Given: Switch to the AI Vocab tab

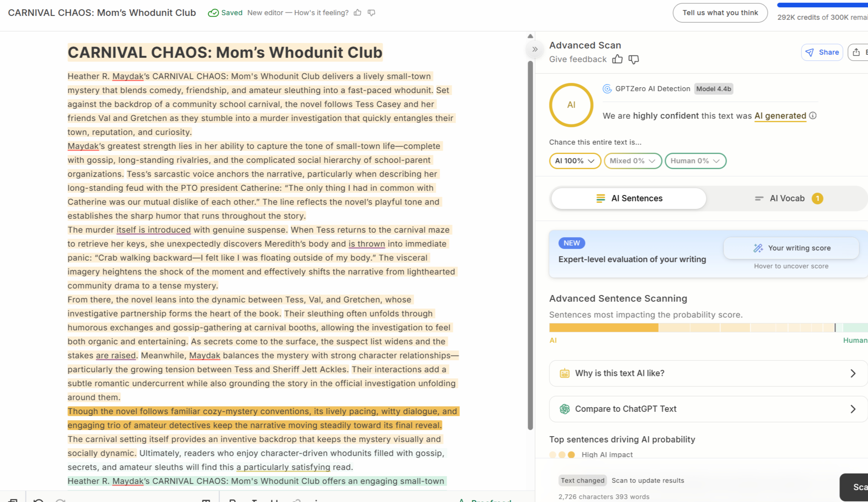Looking at the screenshot, I should tap(787, 199).
